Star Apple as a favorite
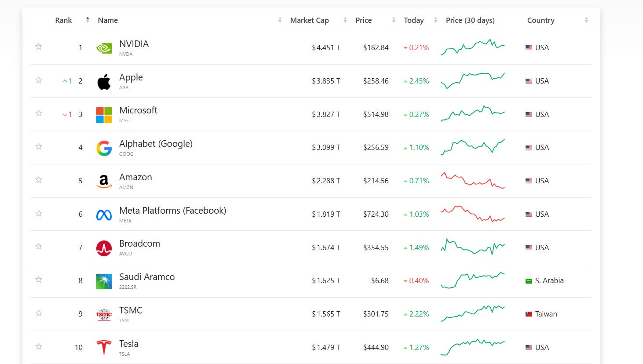Viewport: 643px width, 364px height. (39, 80)
